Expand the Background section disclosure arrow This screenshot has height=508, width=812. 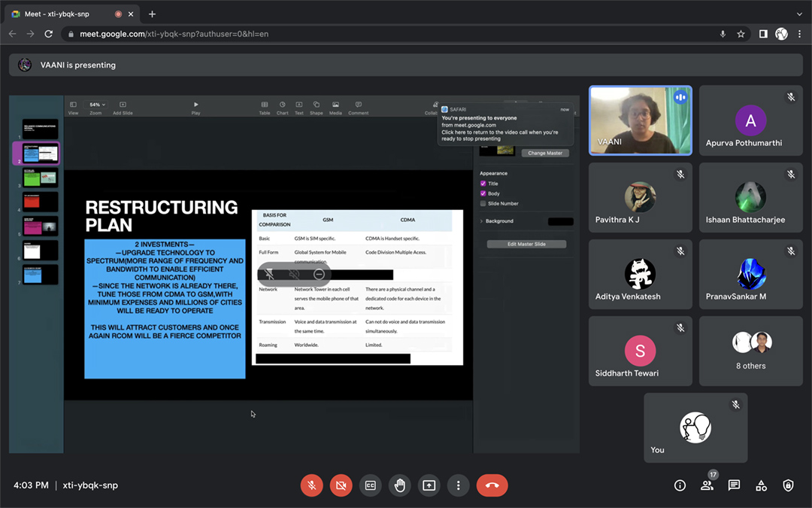(x=481, y=221)
